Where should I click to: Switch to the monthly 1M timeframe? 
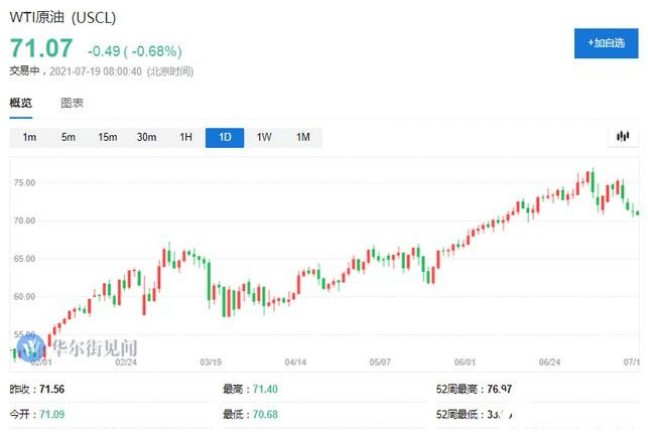point(302,137)
